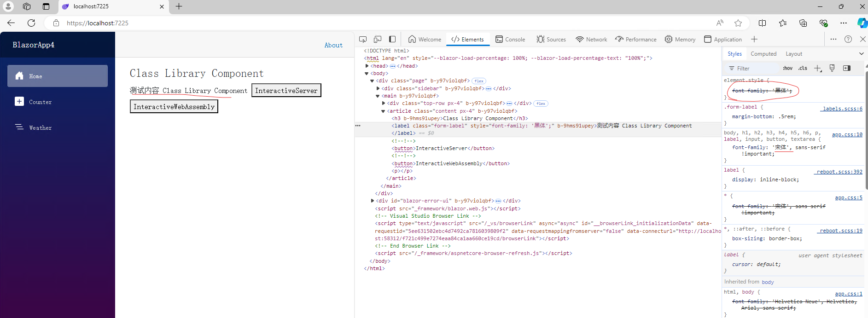Open the About link
The width and height of the screenshot is (868, 318).
[333, 45]
